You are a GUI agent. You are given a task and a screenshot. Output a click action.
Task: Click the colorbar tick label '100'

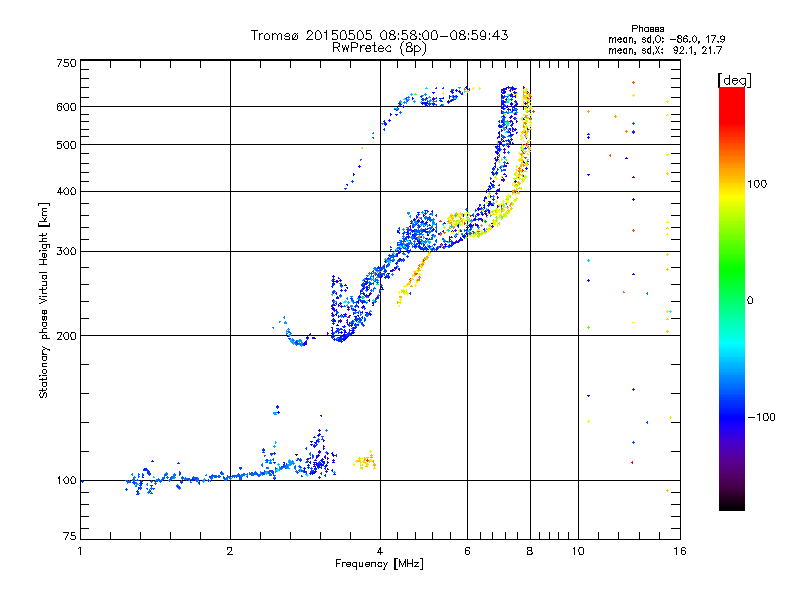click(x=757, y=184)
